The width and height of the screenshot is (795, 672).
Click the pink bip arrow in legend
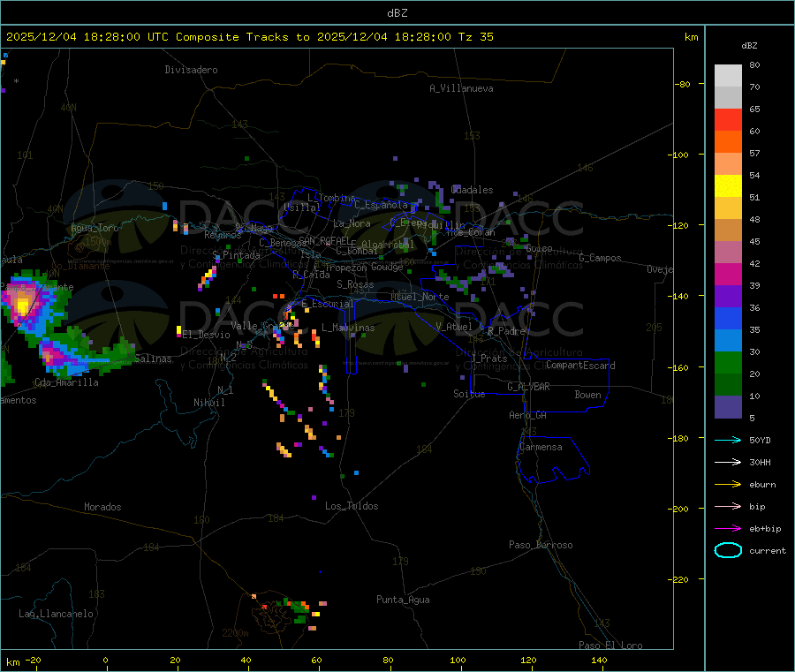pyautogui.click(x=728, y=506)
